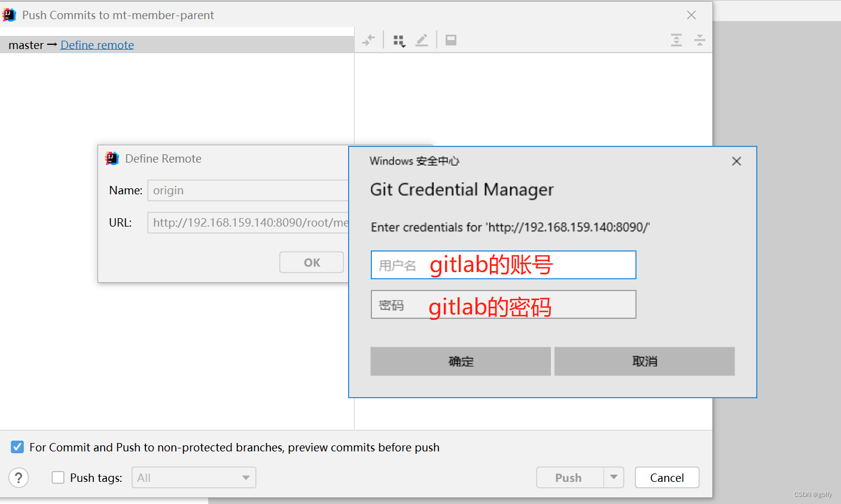
Task: Click the Expand All icon
Action: (x=677, y=40)
